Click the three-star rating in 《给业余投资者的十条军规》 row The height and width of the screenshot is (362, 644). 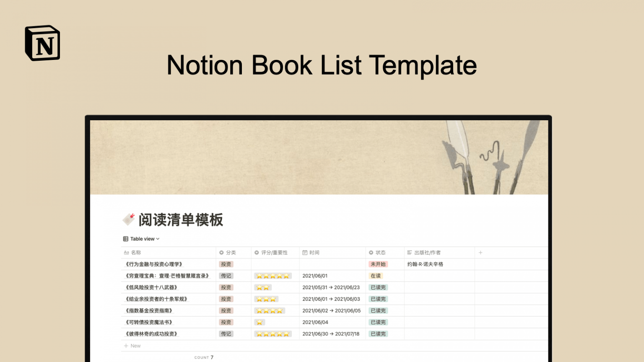pos(266,299)
